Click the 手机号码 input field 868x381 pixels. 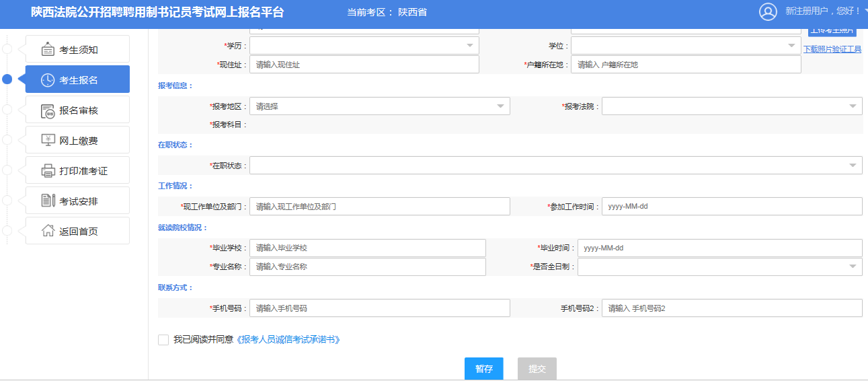click(380, 308)
